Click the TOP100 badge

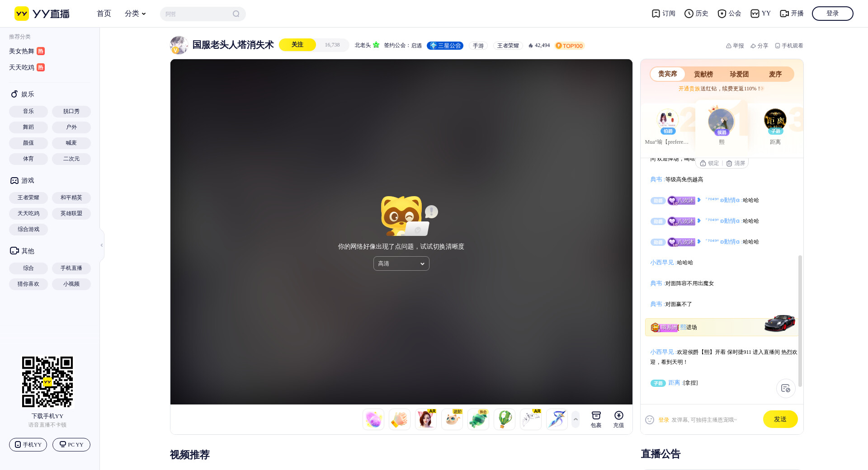(570, 46)
